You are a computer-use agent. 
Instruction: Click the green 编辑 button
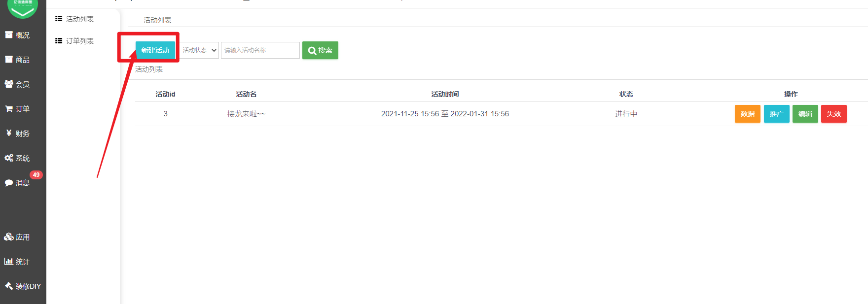[x=805, y=114]
